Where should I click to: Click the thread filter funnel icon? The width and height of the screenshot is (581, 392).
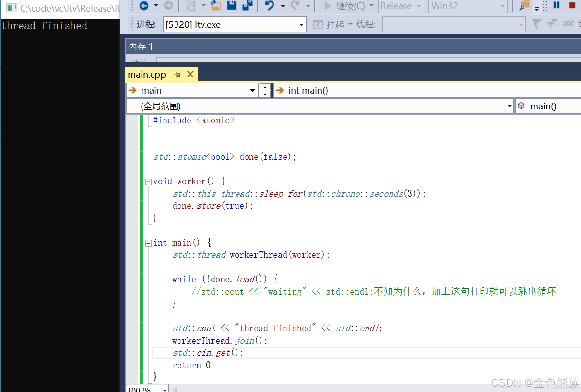coord(537,24)
